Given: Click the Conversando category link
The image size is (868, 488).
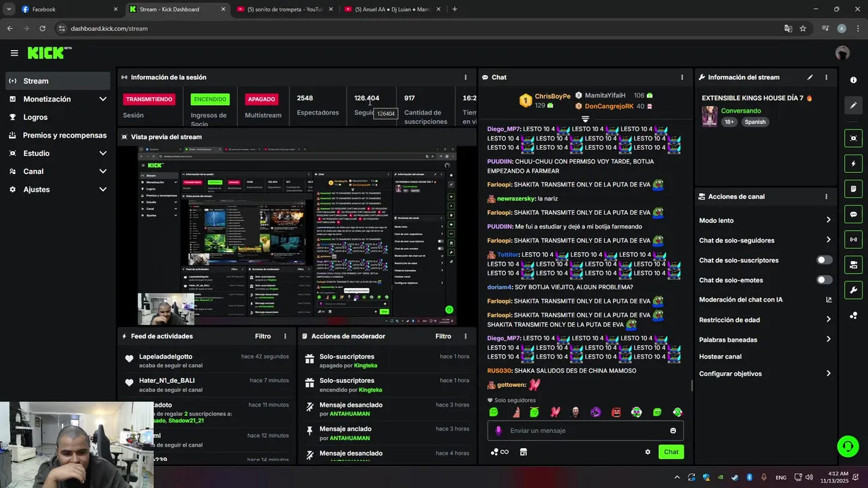Looking at the screenshot, I should click(x=741, y=110).
